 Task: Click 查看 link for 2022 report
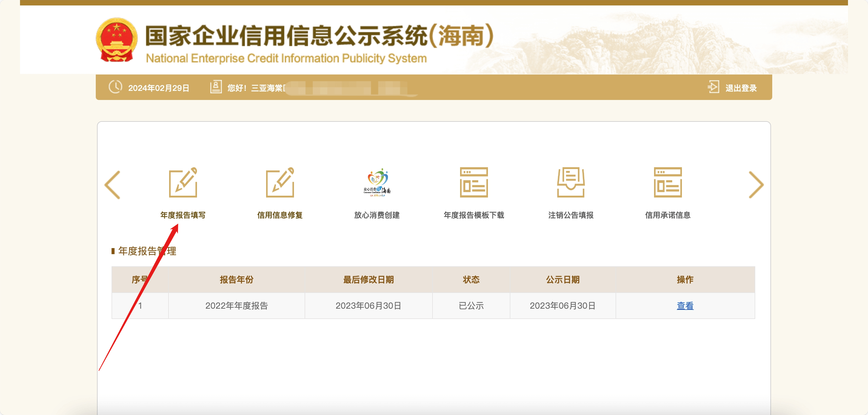[685, 306]
